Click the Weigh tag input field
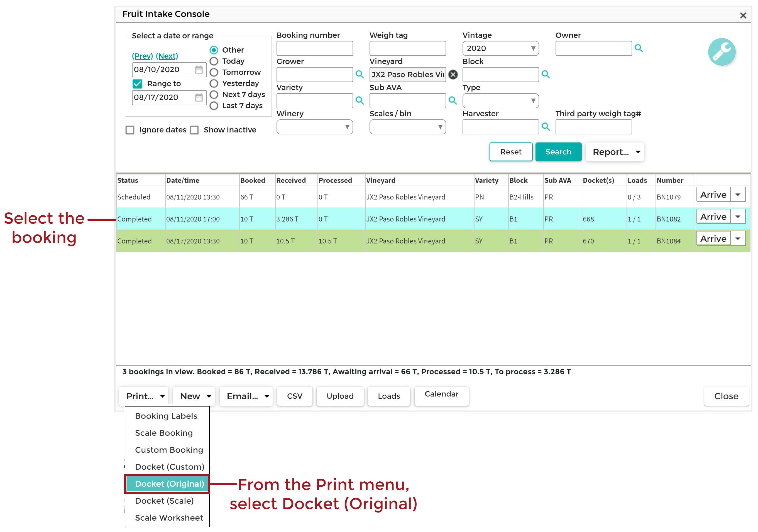The image size is (758, 532). point(407,48)
